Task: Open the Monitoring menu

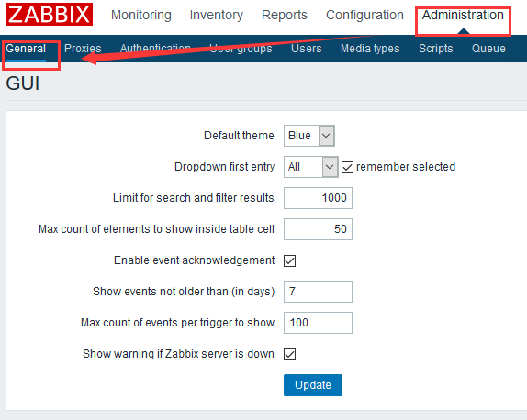Action: (141, 15)
